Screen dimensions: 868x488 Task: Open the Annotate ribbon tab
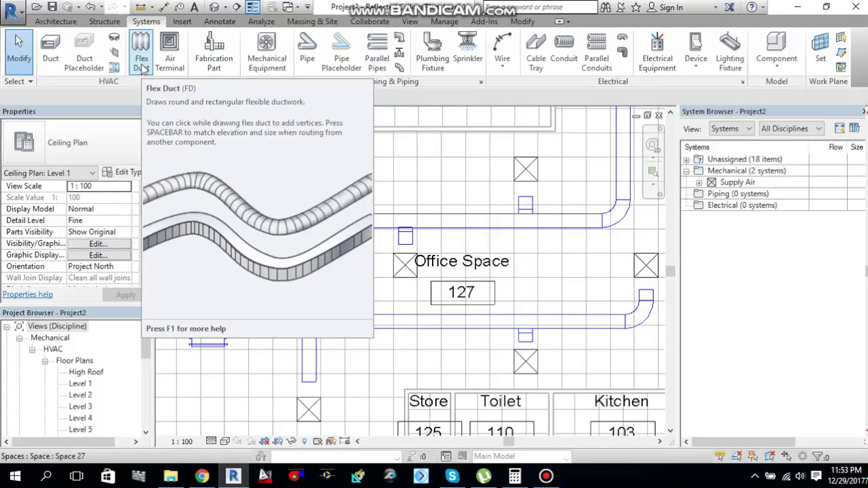click(220, 22)
